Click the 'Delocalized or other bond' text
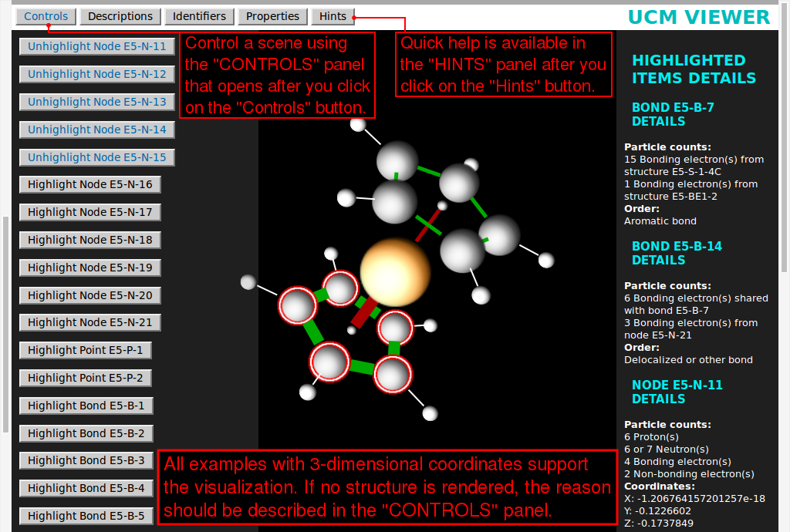The image size is (790, 532). tap(688, 360)
